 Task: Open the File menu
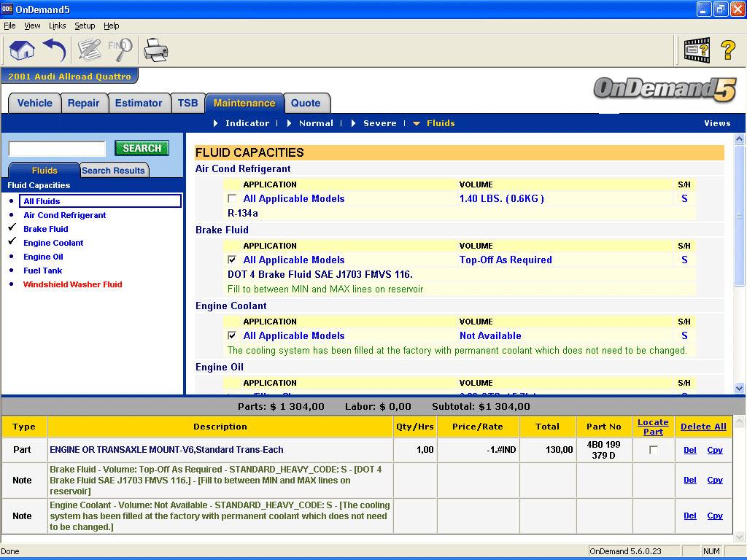[x=9, y=26]
